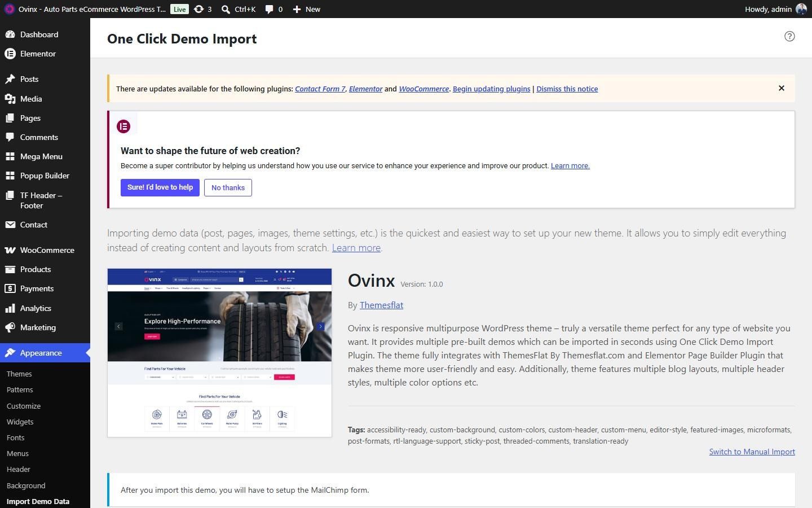Click Begin updating plugins link

click(491, 89)
